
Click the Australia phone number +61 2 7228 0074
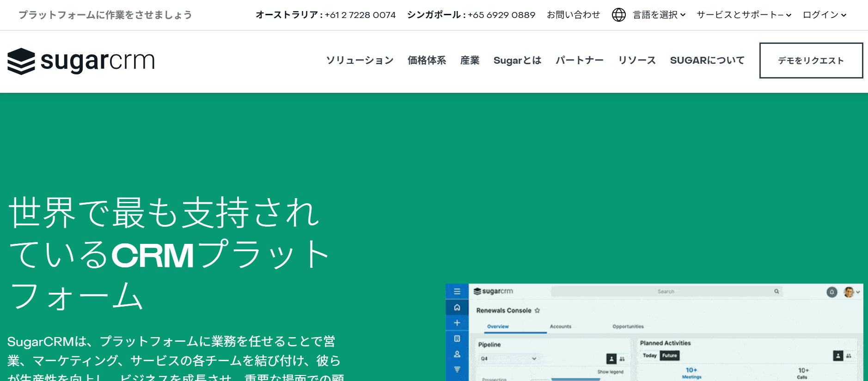(x=360, y=15)
